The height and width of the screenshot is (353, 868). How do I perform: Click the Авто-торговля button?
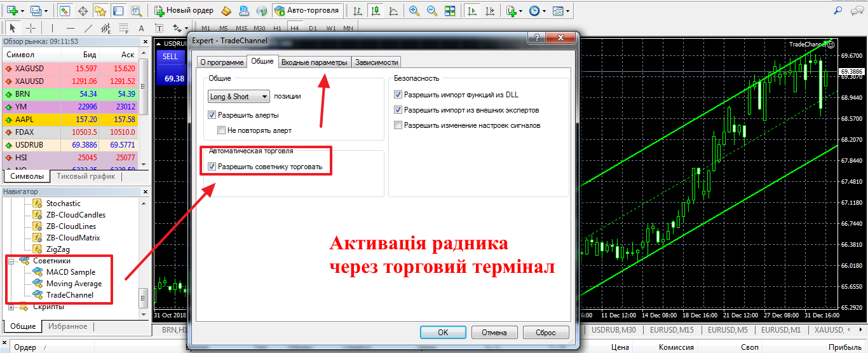click(x=308, y=11)
